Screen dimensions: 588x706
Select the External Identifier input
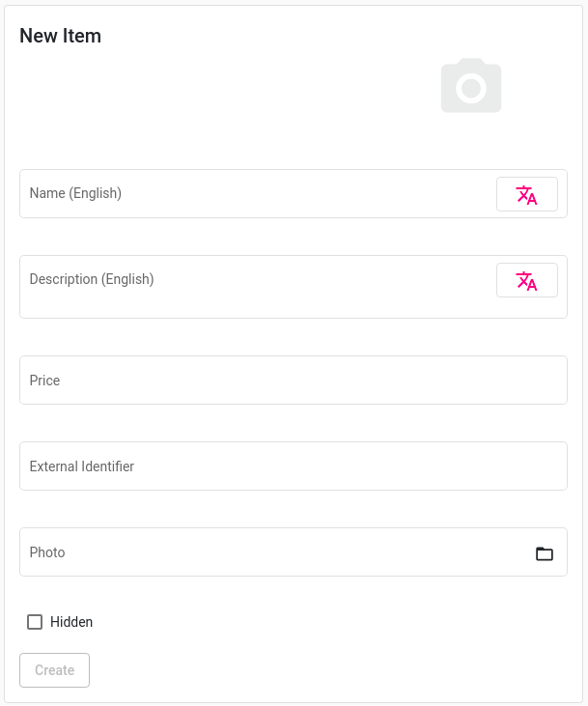[x=294, y=466]
